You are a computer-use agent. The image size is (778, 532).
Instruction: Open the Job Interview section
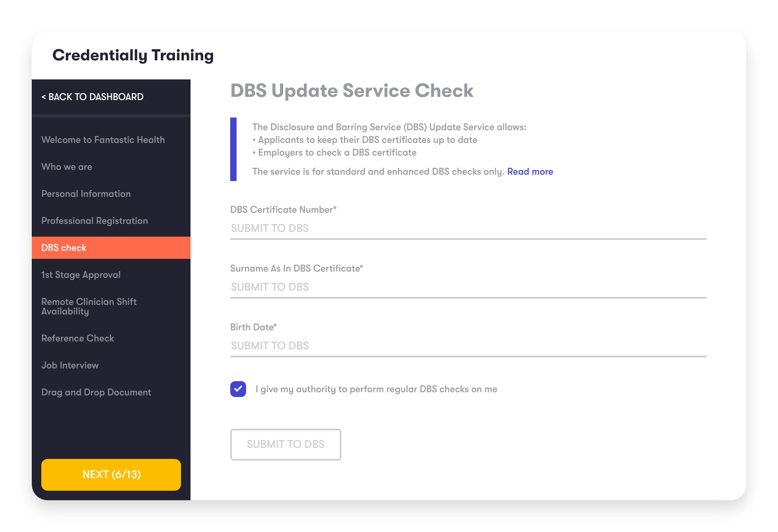(70, 365)
